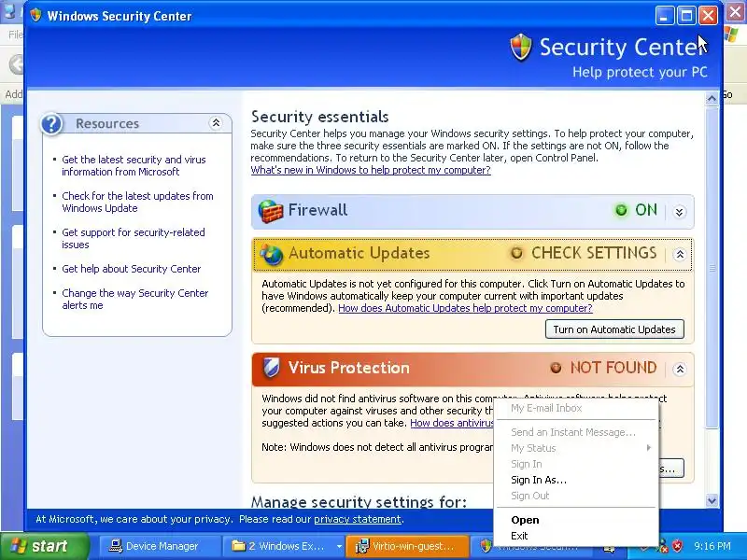Click 'Change the way Security Center alerts me'
Viewport: 747px width, 560px height.
(135, 299)
